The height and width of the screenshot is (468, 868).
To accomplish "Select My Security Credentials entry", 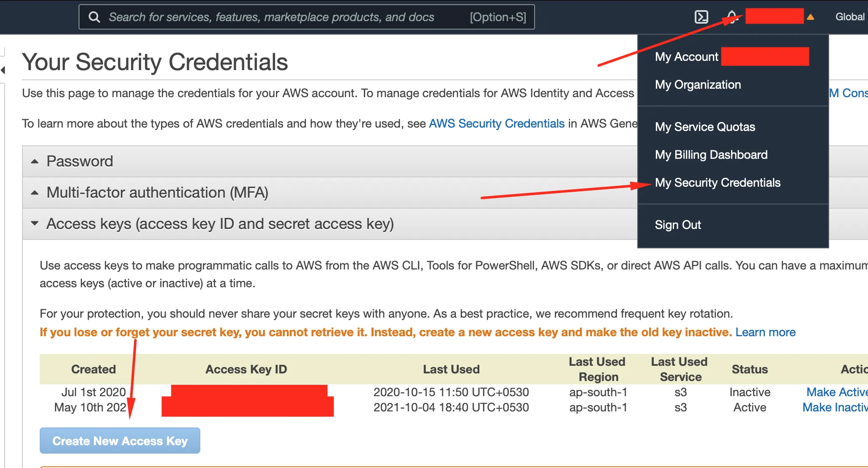I will [717, 182].
